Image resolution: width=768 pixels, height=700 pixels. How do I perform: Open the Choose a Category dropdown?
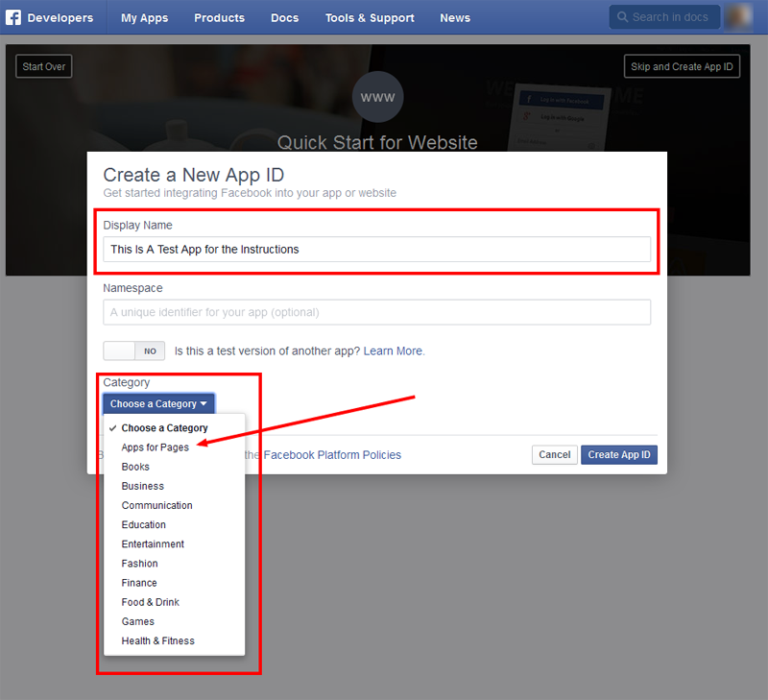click(x=158, y=403)
